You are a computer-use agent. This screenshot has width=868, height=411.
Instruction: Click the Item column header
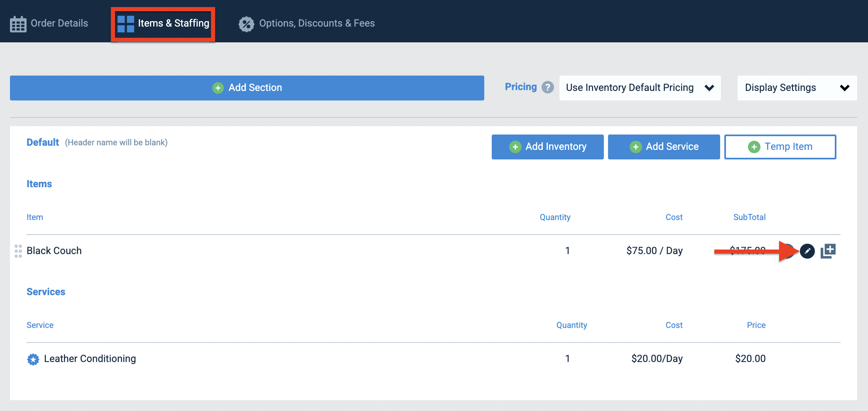[35, 217]
